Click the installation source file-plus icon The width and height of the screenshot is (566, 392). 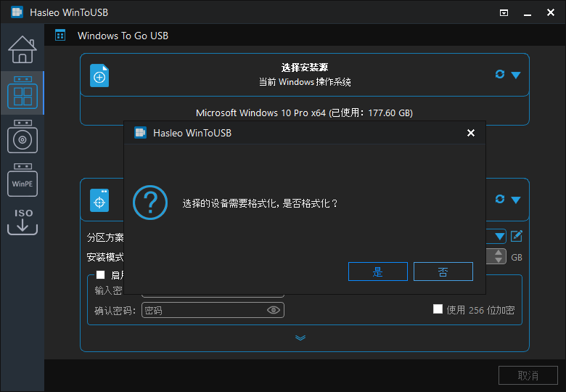click(99, 75)
